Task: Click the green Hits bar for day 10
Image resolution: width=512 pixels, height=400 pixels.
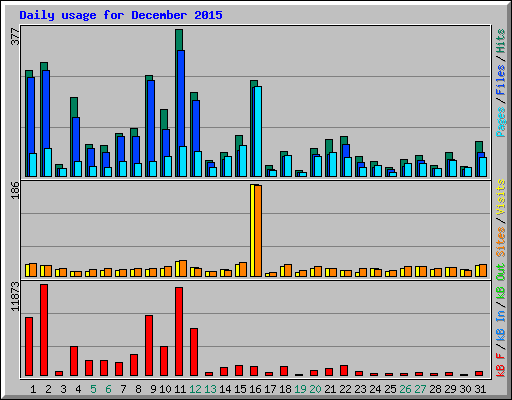Action: pyautogui.click(x=164, y=119)
